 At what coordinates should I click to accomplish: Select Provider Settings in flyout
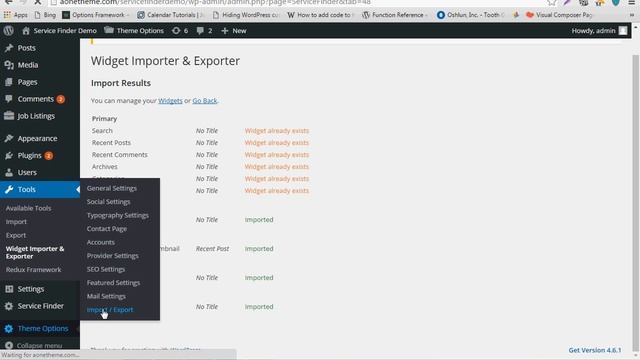click(x=112, y=256)
